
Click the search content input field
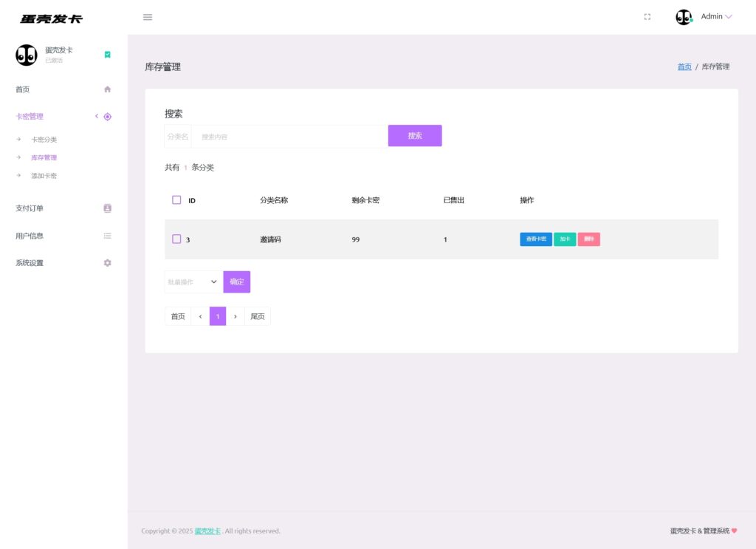289,137
